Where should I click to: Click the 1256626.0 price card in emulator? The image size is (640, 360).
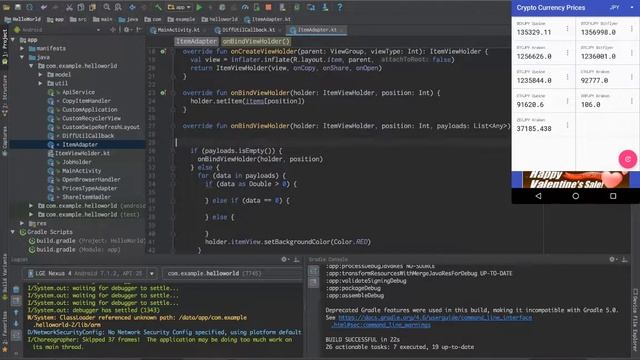pos(543,53)
